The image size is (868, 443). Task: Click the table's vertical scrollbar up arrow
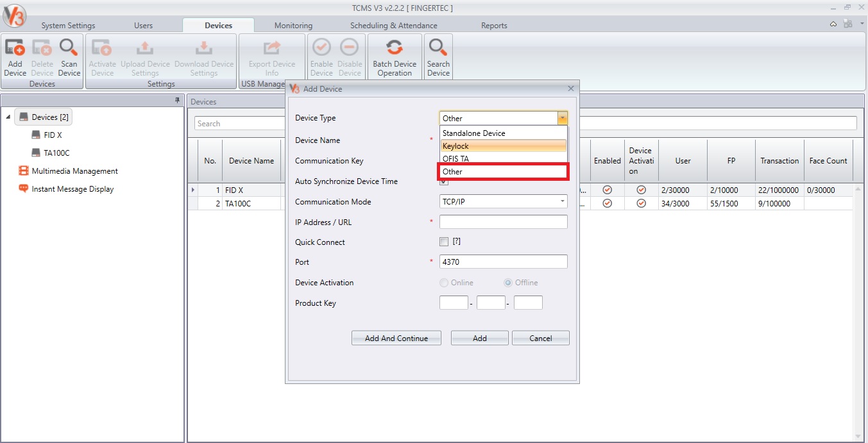(858, 190)
